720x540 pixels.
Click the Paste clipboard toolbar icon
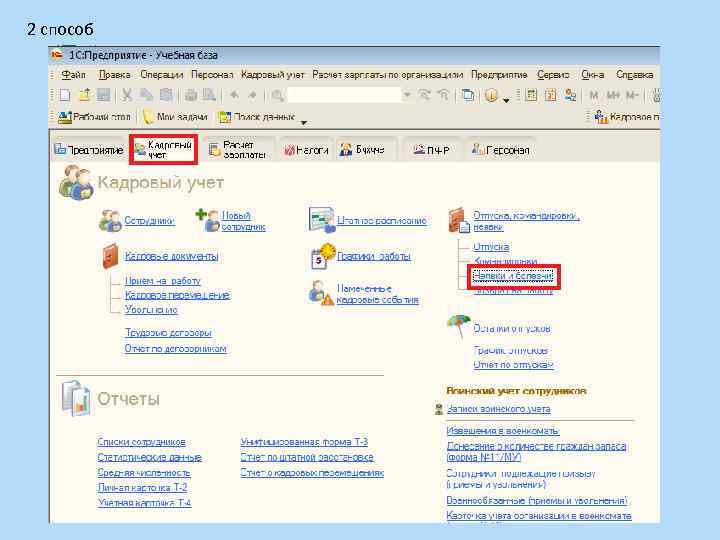pyautogui.click(x=166, y=95)
